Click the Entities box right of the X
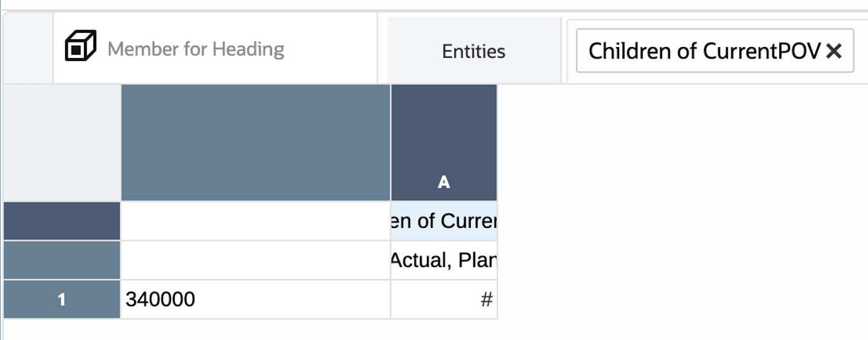Viewport: 868px width, 340px height. point(862,51)
